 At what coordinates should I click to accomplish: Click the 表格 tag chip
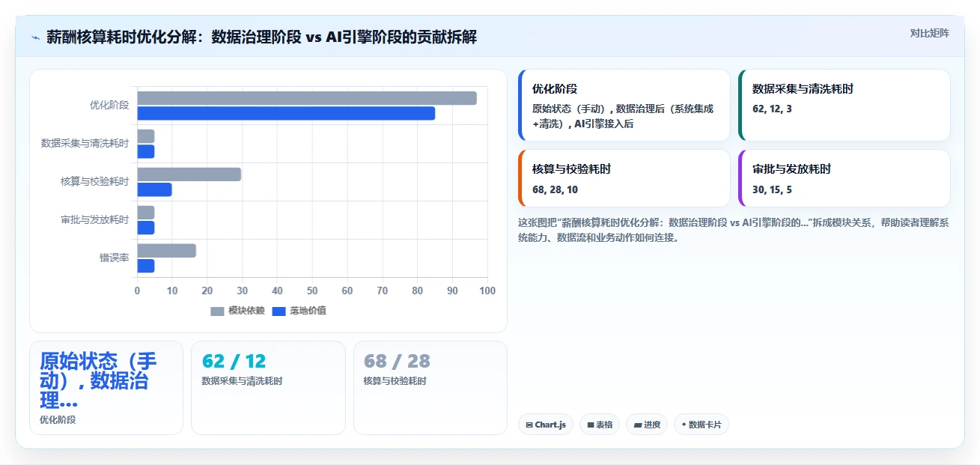(600, 425)
